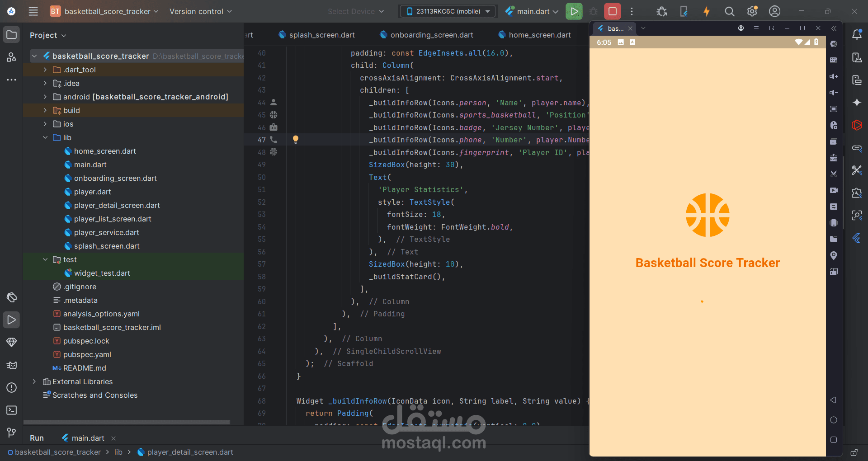Open Project view mode dropdown
The image size is (868, 461).
(x=48, y=35)
